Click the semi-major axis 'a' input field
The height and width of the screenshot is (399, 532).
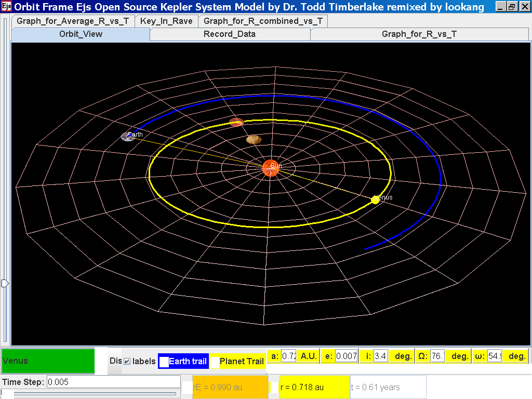pyautogui.click(x=289, y=356)
